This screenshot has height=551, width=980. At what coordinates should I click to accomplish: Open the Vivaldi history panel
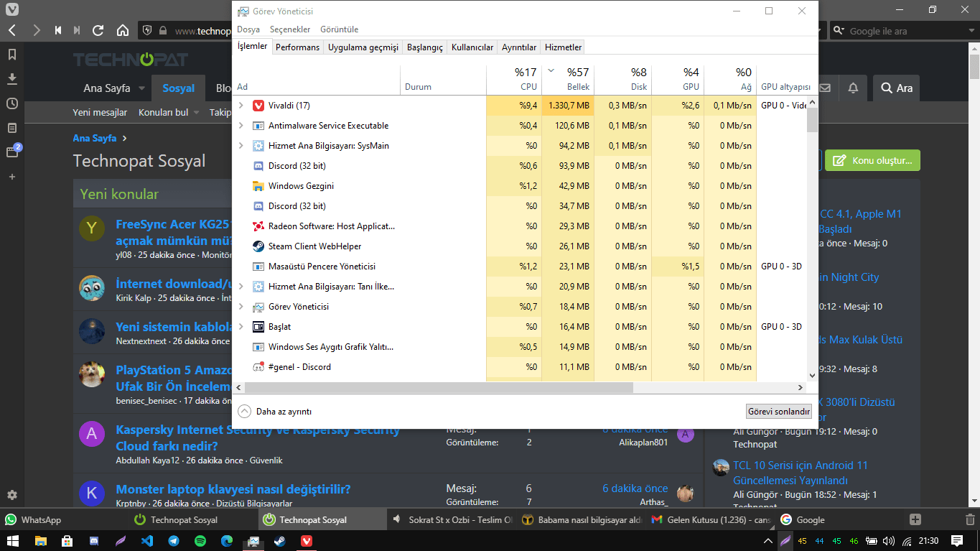[12, 103]
